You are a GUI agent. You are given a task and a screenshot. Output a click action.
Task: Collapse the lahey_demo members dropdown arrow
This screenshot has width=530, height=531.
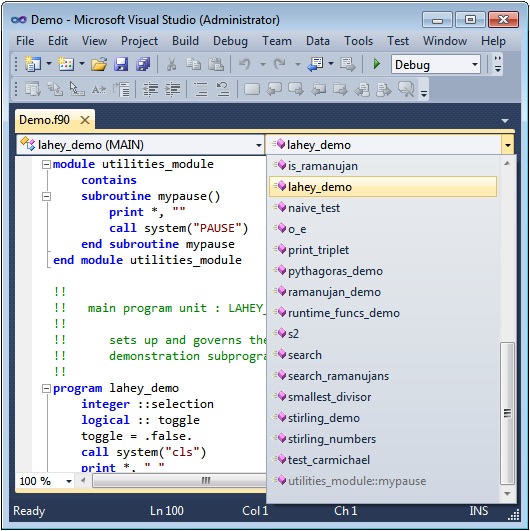[508, 145]
